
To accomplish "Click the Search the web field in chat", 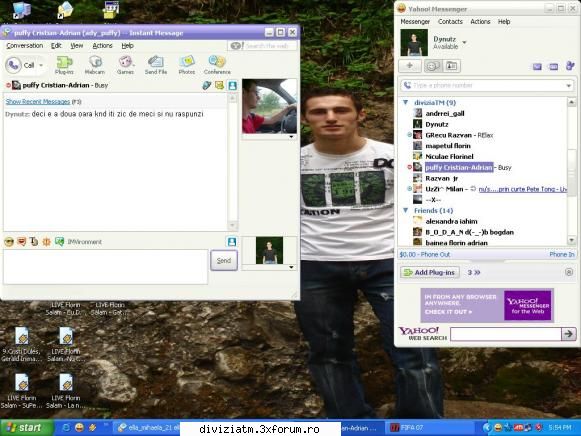I will (x=262, y=46).
